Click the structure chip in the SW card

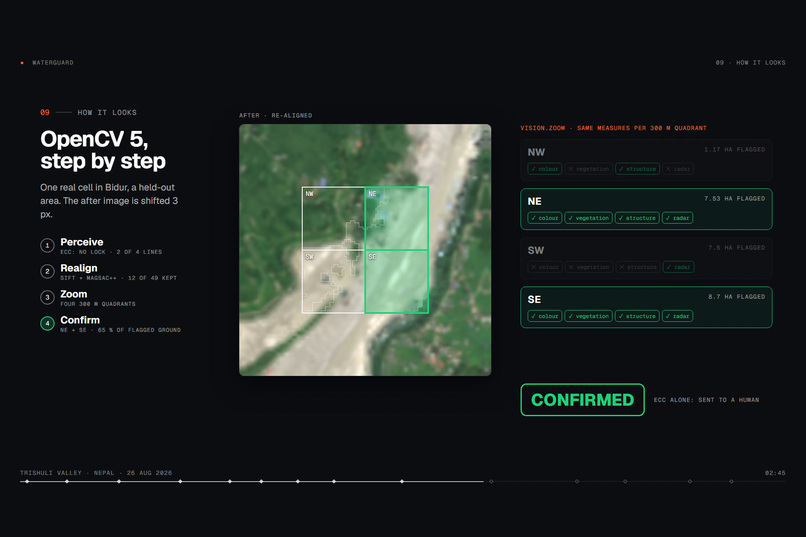click(x=637, y=267)
